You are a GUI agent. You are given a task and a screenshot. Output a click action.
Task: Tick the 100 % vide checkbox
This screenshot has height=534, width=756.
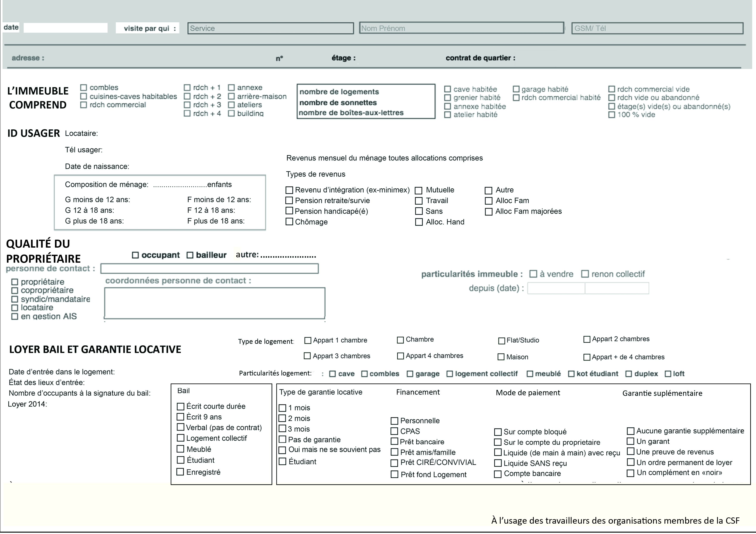pos(611,115)
